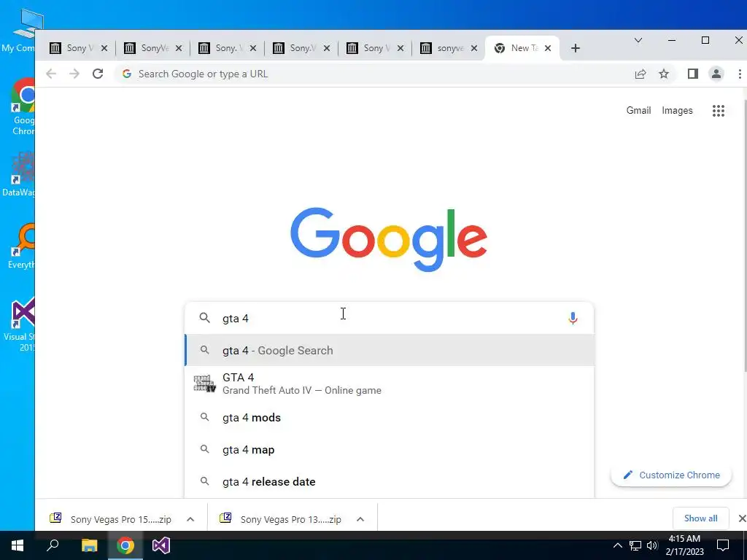Show hidden system tray icons
The width and height of the screenshot is (747, 560).
(617, 545)
